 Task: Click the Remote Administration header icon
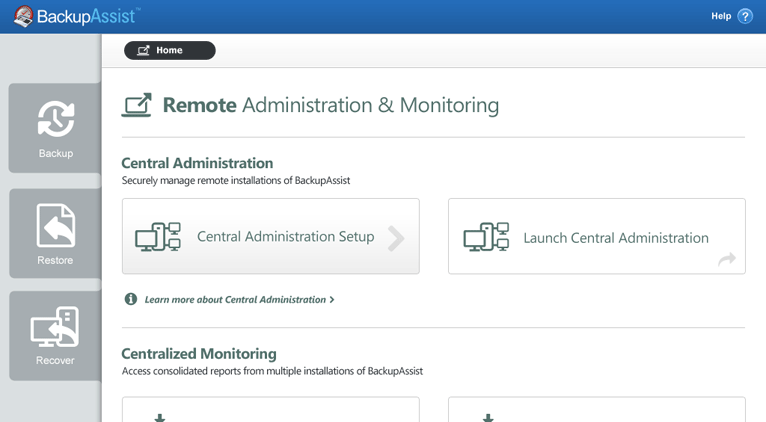pyautogui.click(x=137, y=105)
